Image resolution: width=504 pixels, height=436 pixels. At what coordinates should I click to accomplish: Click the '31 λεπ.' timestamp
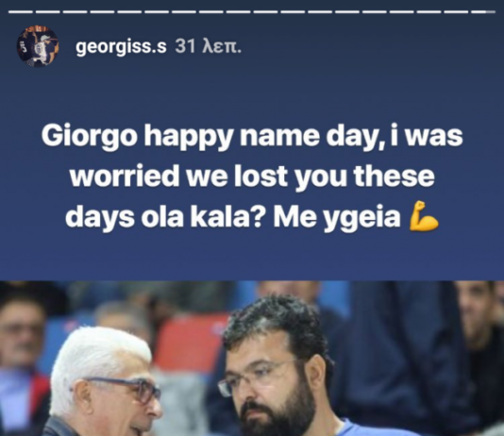click(208, 46)
